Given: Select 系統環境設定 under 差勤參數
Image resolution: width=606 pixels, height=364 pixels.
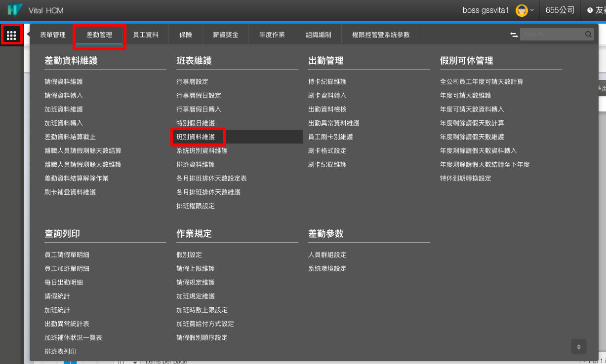Looking at the screenshot, I should point(327,269).
